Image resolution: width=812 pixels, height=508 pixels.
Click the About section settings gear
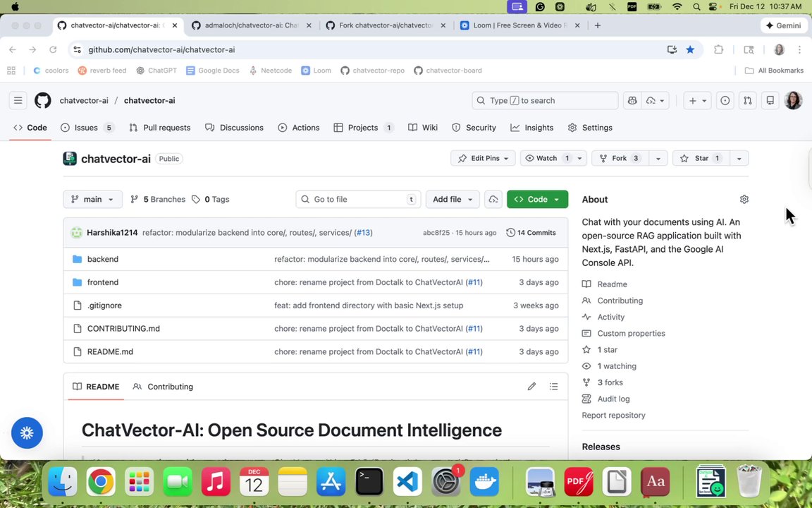point(744,200)
